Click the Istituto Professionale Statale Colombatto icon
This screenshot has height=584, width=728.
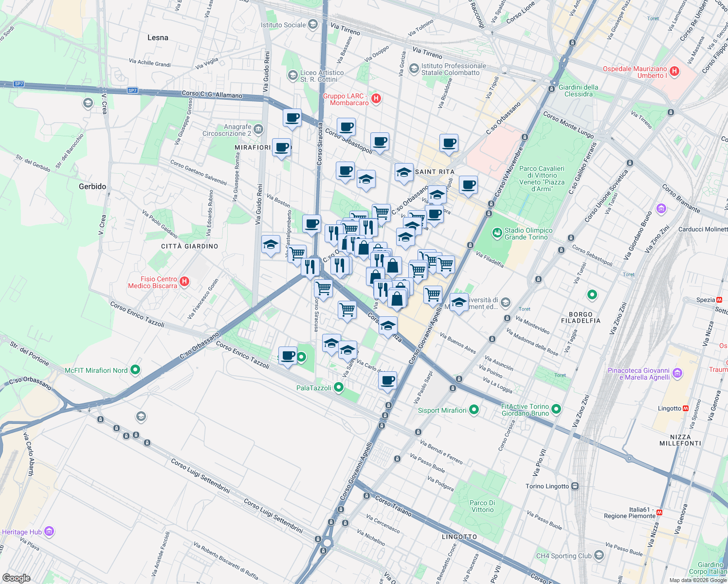(x=414, y=69)
